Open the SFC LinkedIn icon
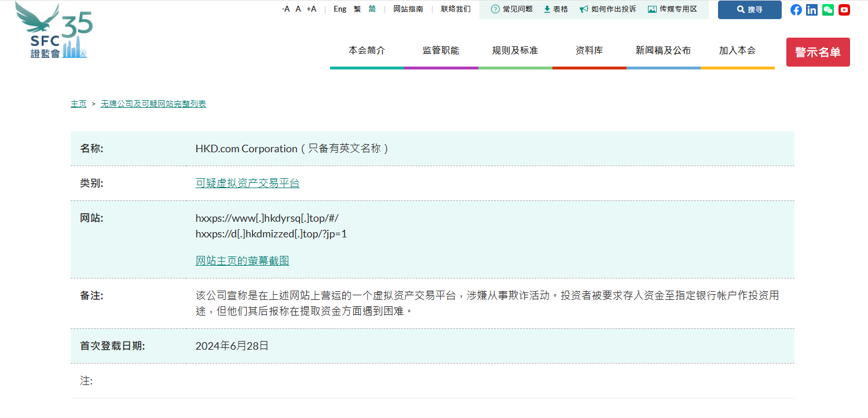 812,9
